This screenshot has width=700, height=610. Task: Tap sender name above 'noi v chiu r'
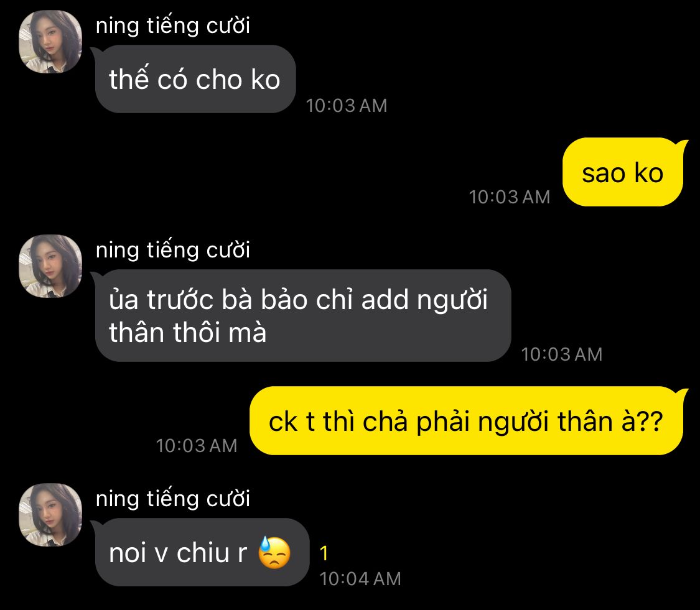(x=173, y=499)
